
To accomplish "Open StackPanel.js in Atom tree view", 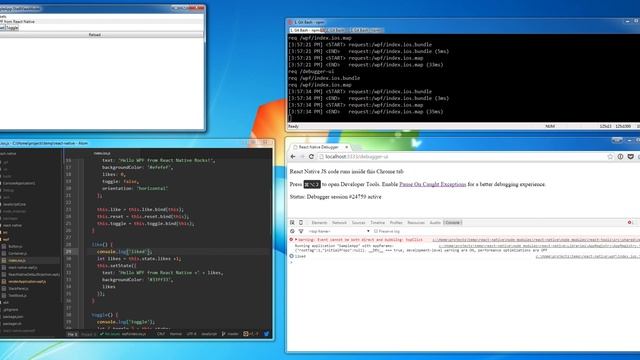I will (18, 289).
